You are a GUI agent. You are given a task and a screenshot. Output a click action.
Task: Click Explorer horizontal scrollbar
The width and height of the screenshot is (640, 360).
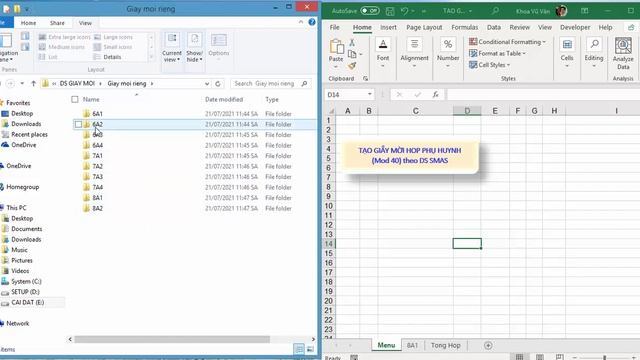tap(172, 339)
